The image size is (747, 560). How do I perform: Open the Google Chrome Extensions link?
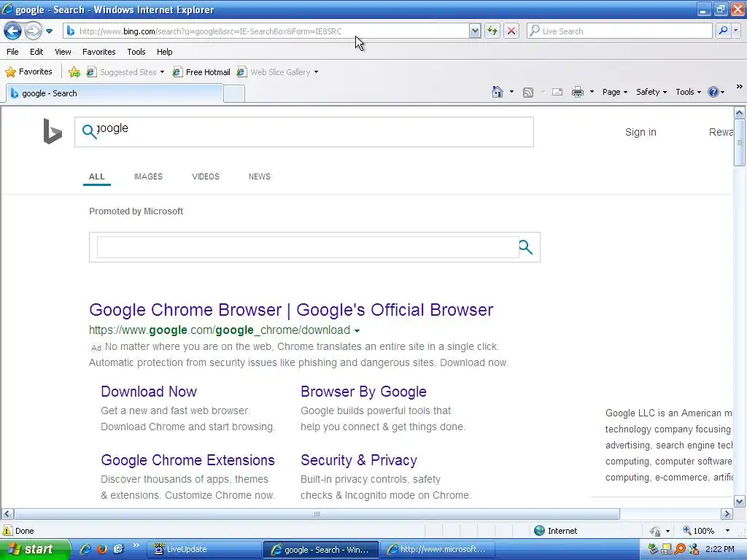[x=187, y=460]
